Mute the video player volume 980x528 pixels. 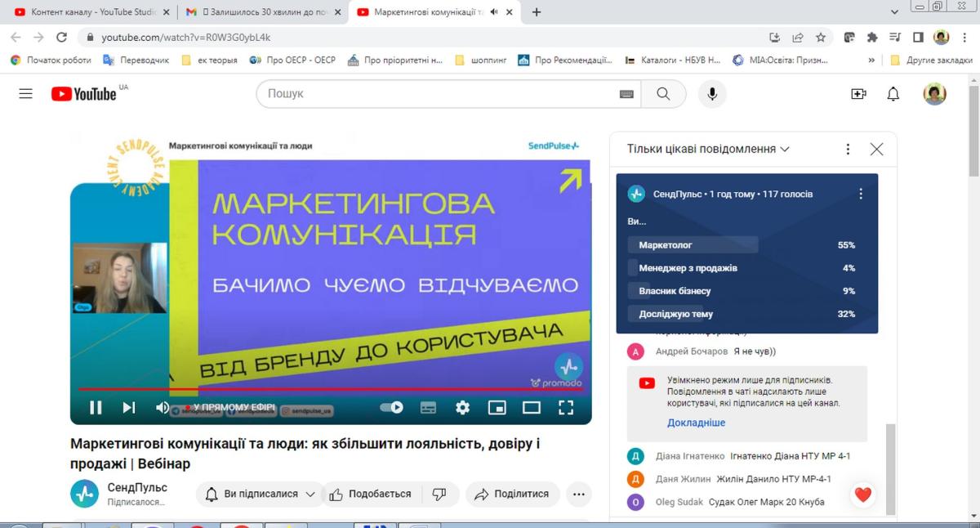point(163,407)
